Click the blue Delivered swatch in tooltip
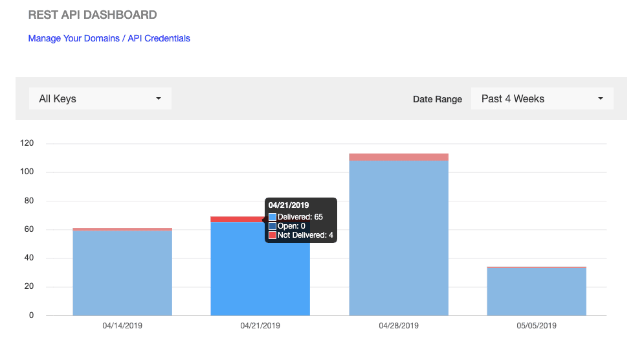 coord(272,217)
